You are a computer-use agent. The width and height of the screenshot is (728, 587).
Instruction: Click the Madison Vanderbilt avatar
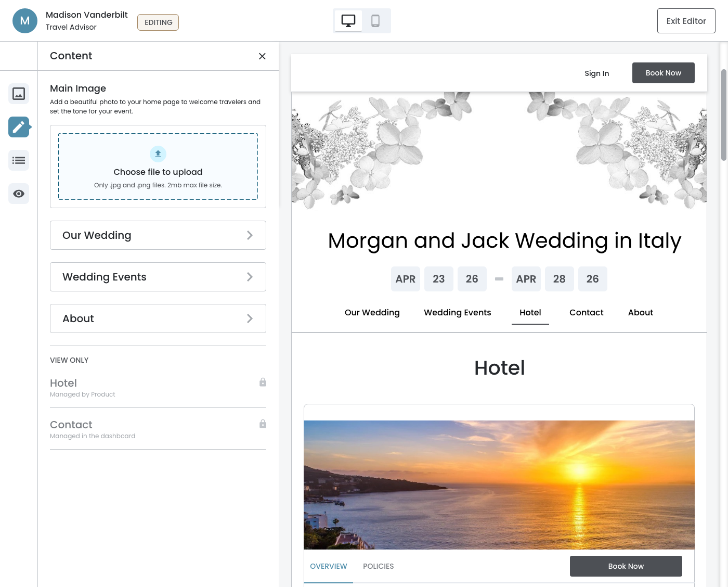(x=25, y=21)
